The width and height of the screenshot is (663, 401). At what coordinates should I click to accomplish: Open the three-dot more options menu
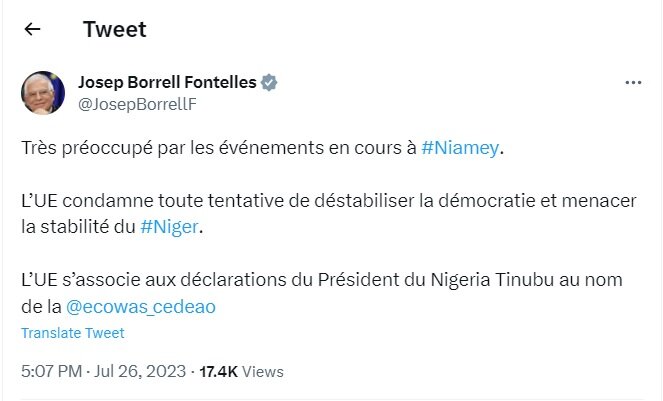coord(632,83)
